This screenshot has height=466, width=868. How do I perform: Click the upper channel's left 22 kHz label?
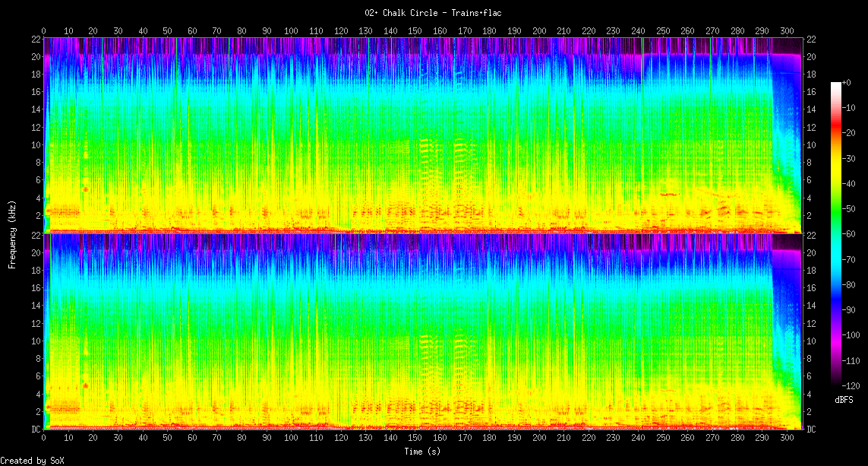click(35, 39)
